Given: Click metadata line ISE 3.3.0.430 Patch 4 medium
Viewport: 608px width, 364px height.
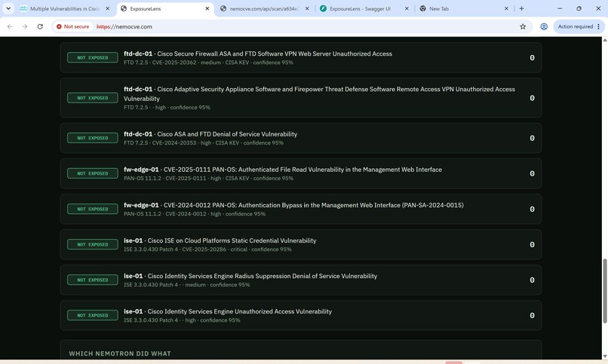Looking at the screenshot, I should pos(187,285).
